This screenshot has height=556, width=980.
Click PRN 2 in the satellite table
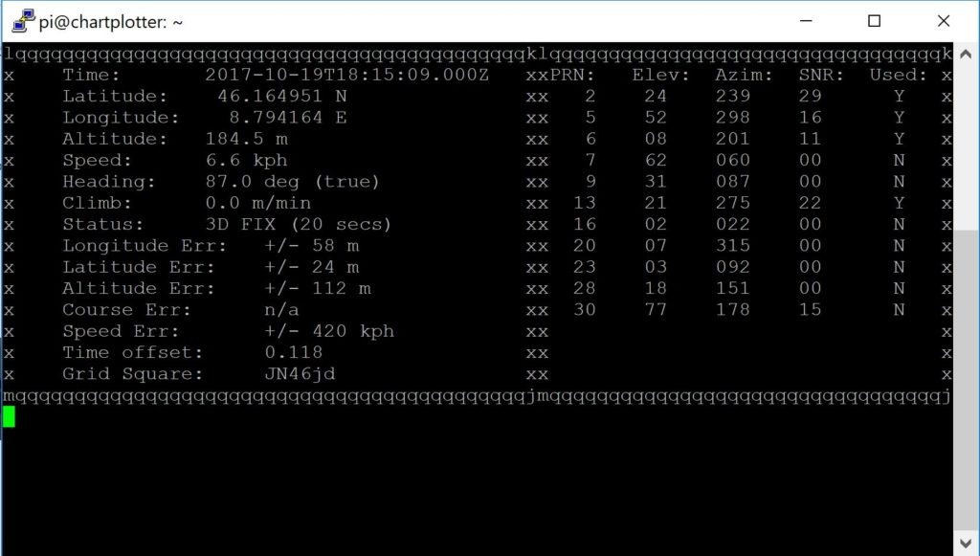(x=590, y=97)
